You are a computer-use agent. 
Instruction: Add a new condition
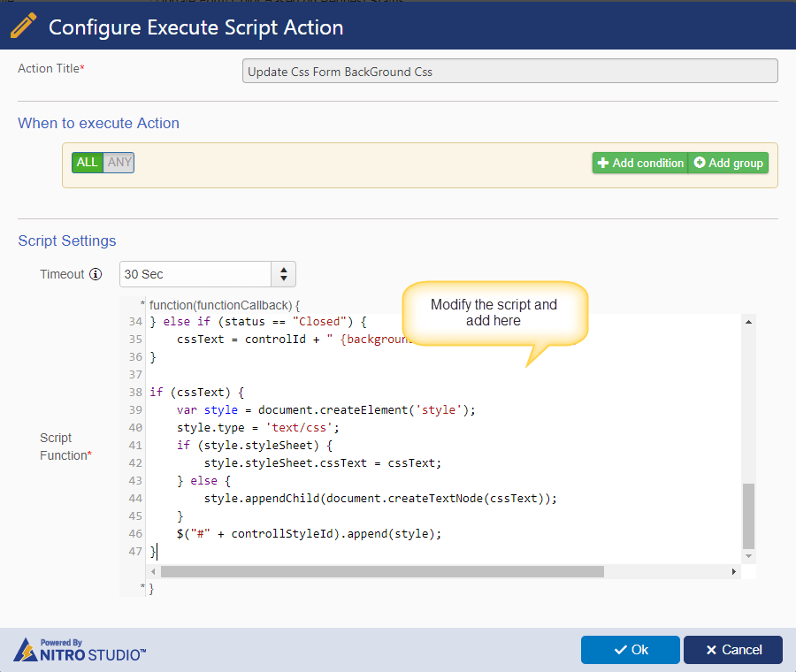(640, 163)
